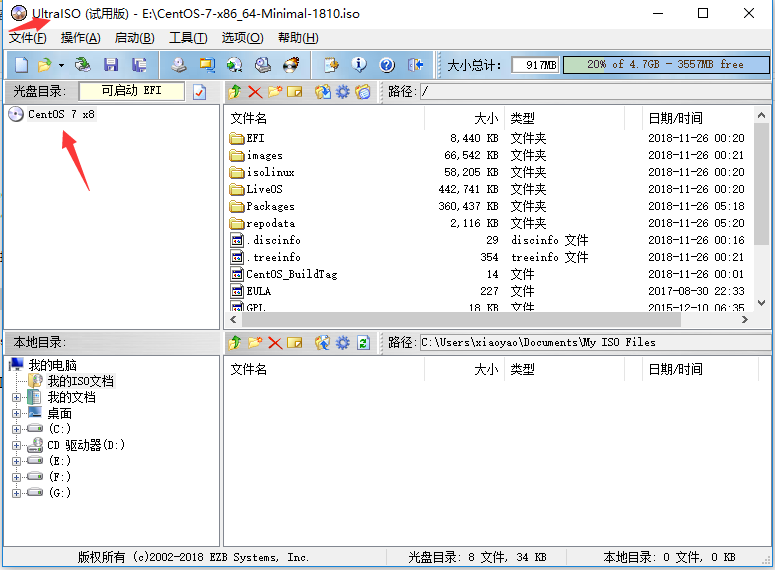Click red Delete X in local pane toolbar
Image resolution: width=775 pixels, height=570 pixels.
275,343
